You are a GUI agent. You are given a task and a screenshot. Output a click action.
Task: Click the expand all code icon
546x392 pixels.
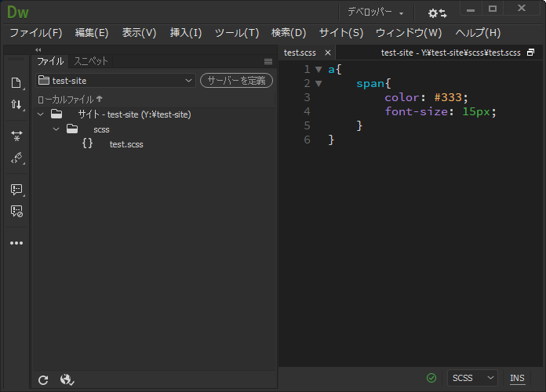click(16, 136)
